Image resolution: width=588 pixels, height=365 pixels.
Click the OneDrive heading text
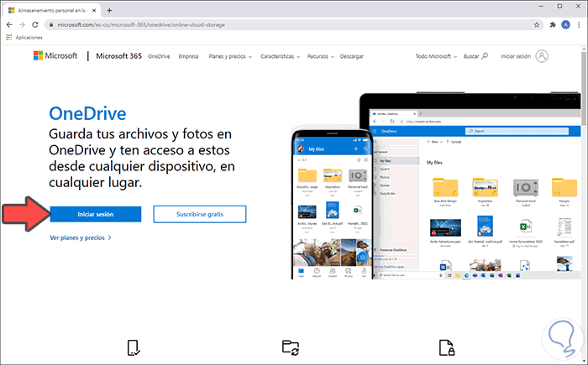pyautogui.click(x=87, y=113)
